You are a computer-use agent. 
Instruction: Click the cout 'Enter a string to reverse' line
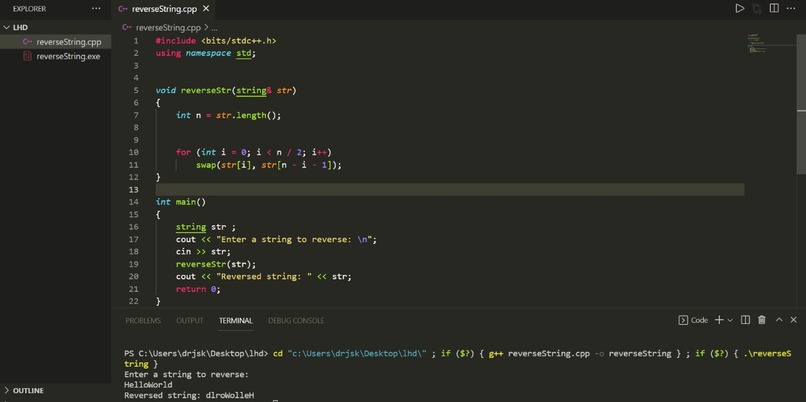pyautogui.click(x=277, y=240)
